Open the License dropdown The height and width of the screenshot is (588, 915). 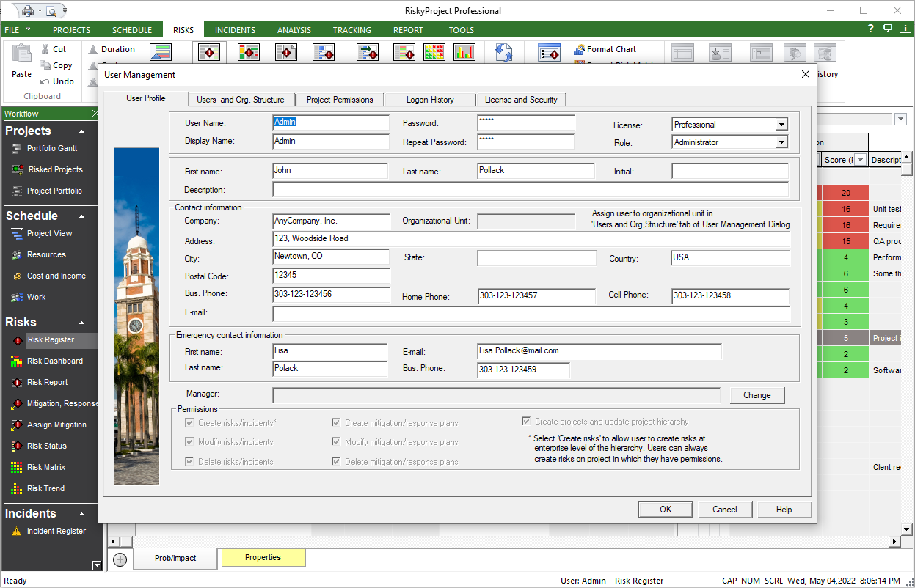pyautogui.click(x=781, y=125)
